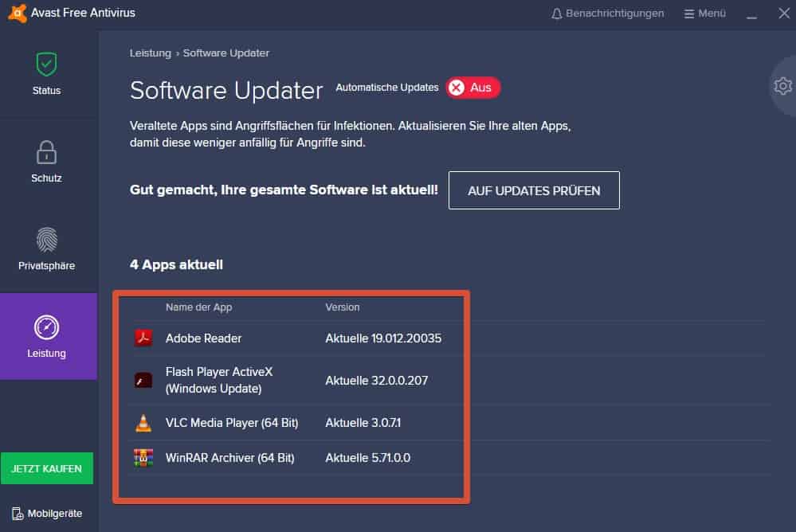
Task: Toggle Automatische Updates switch from Aus
Action: click(x=473, y=88)
